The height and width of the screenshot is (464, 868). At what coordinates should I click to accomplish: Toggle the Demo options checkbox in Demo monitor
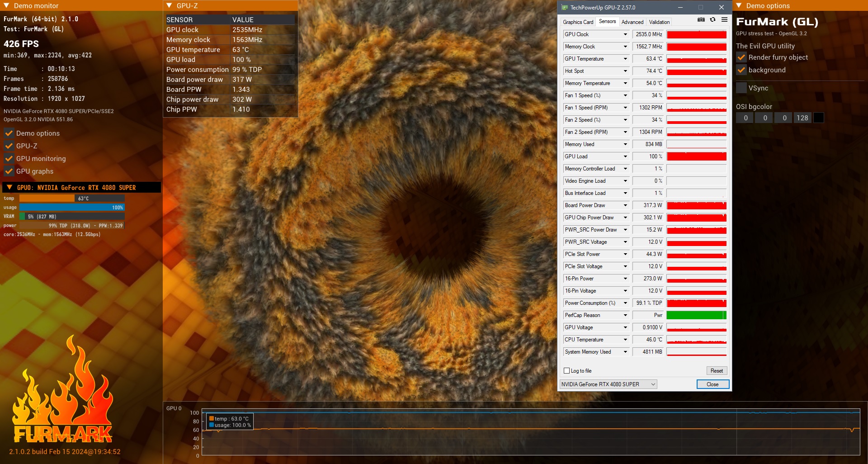point(9,133)
